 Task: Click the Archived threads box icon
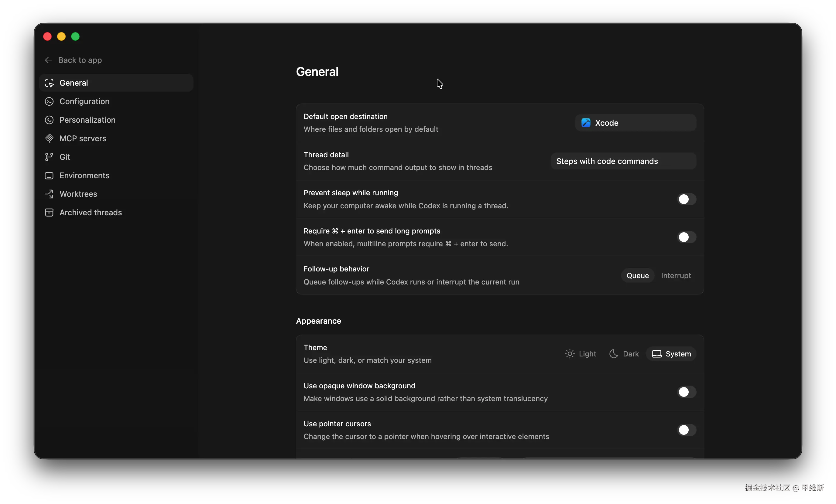(x=49, y=213)
